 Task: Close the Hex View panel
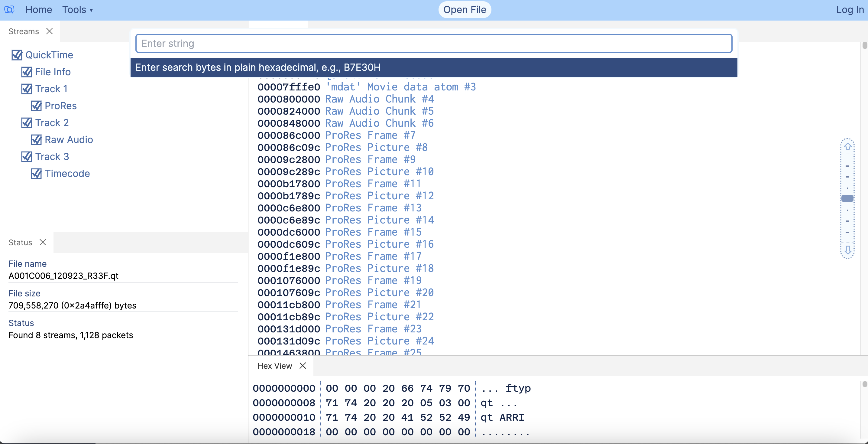(x=302, y=365)
